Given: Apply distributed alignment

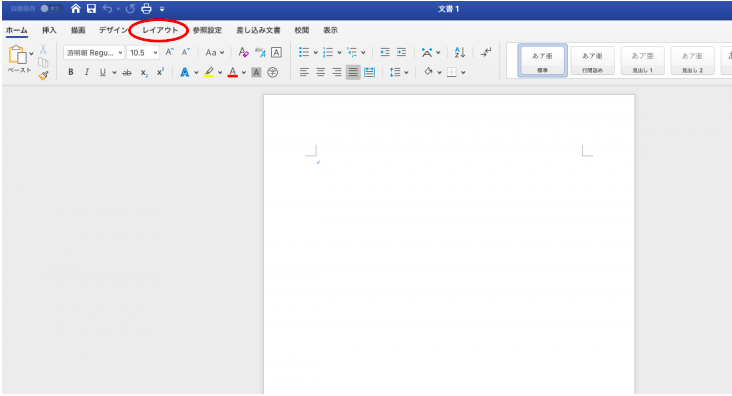Looking at the screenshot, I should (370, 72).
